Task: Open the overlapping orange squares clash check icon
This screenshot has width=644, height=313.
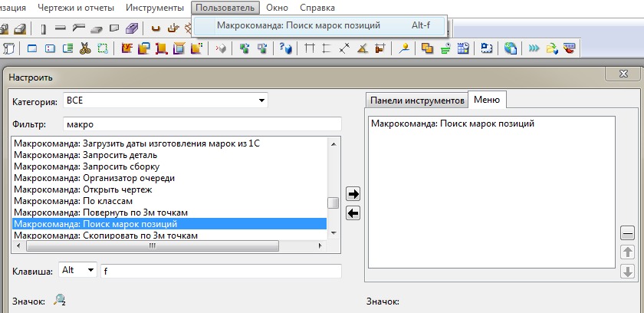Action: click(x=428, y=48)
